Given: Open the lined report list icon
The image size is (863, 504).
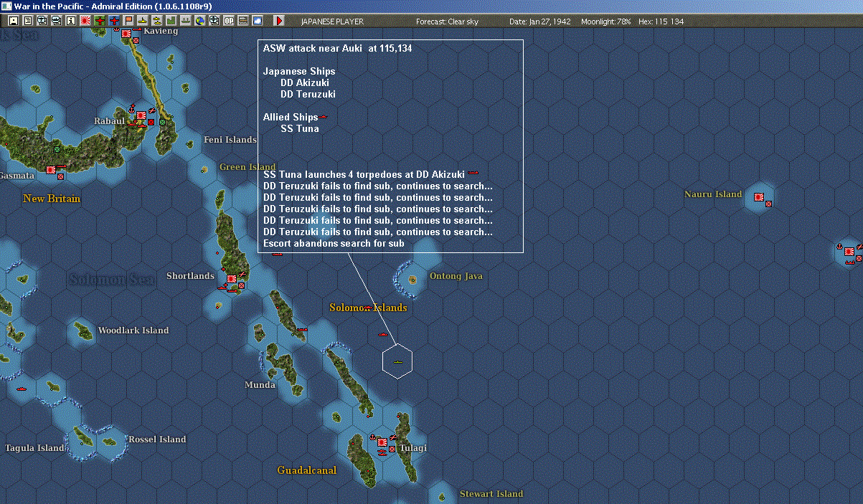Looking at the screenshot, I should tap(28, 21).
